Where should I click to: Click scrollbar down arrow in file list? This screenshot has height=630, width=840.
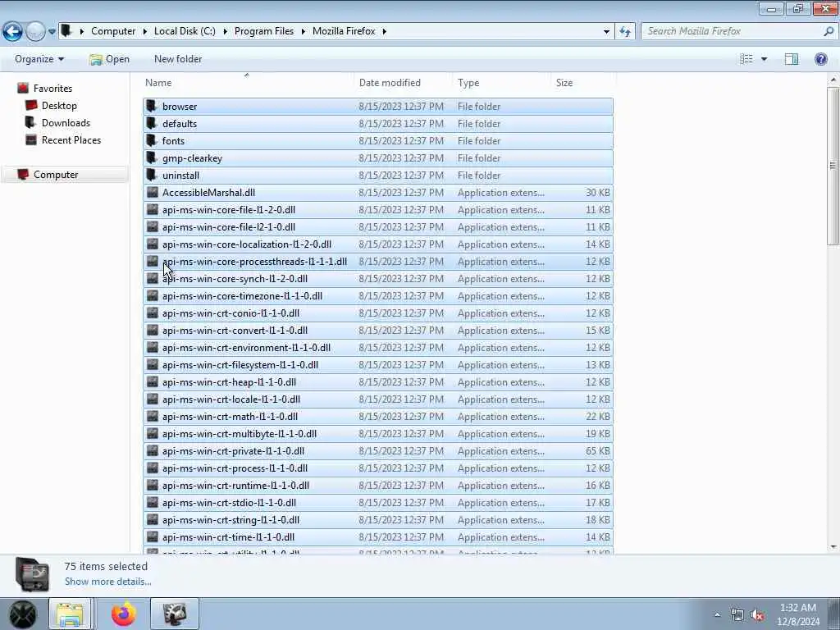[833, 547]
